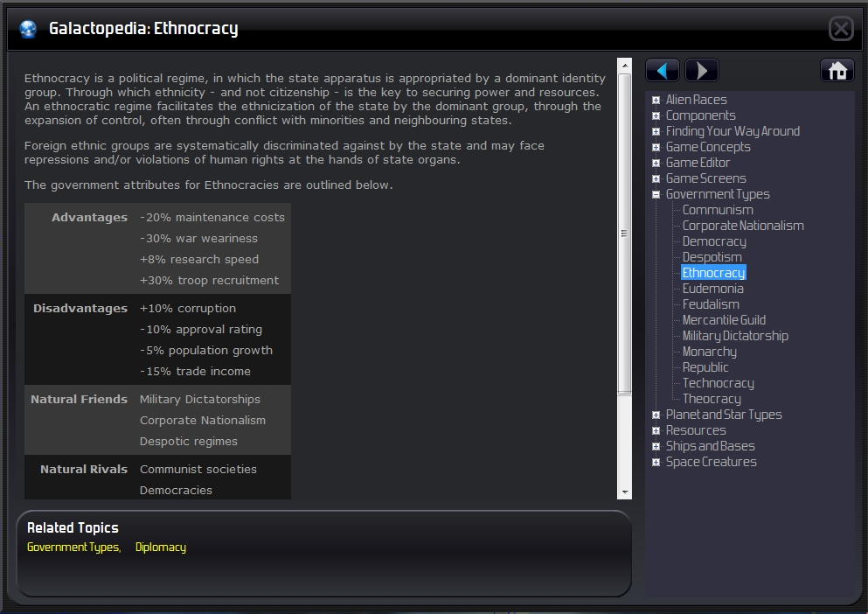
Task: Collapse the Government Types node
Action: [656, 194]
